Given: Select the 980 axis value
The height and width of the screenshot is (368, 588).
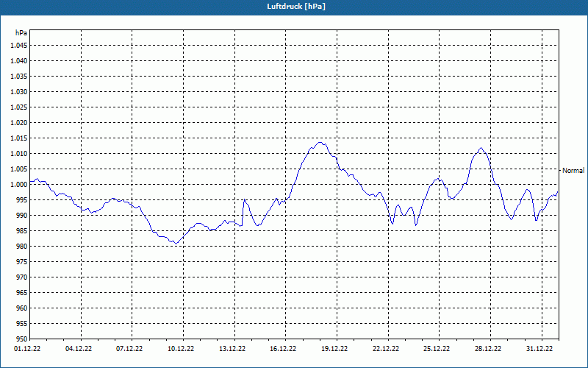Looking at the screenshot, I should pyautogui.click(x=22, y=247).
